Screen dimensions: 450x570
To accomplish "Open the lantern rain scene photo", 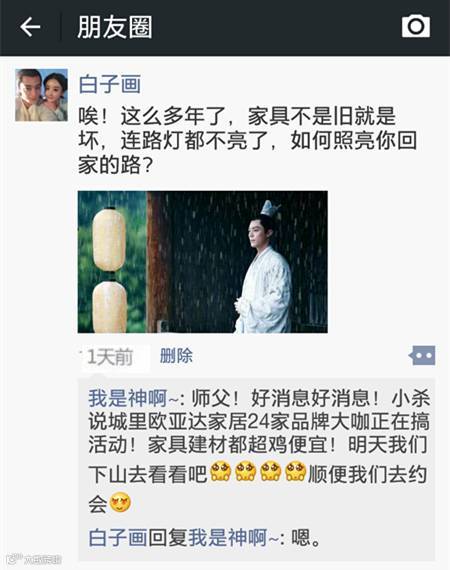I will coord(202,262).
